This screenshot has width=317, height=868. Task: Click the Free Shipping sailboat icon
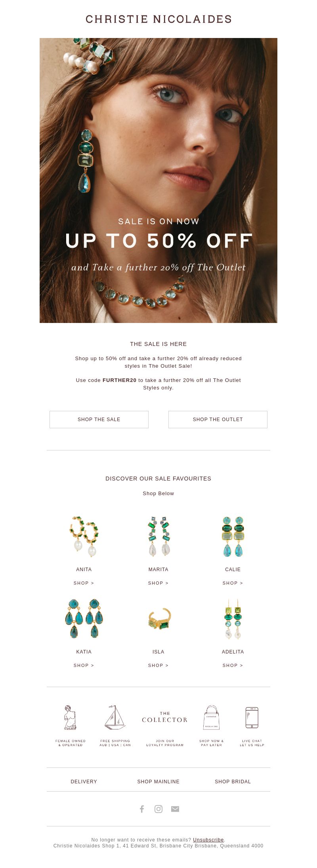pos(115,717)
